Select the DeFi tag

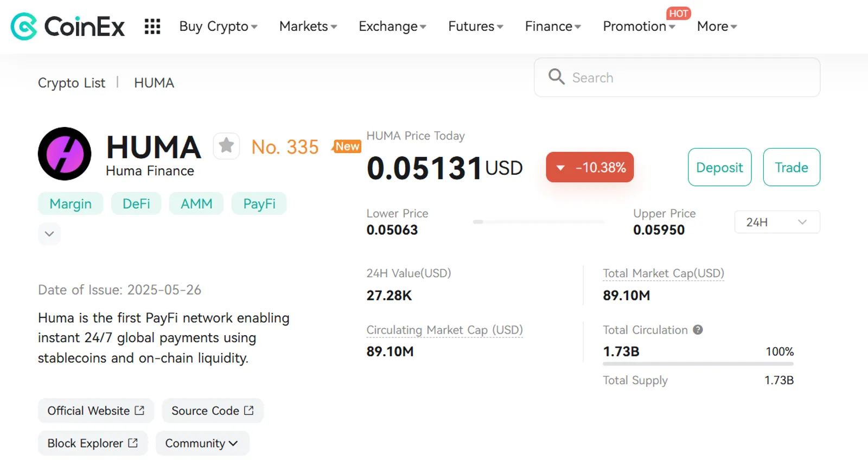[136, 203]
